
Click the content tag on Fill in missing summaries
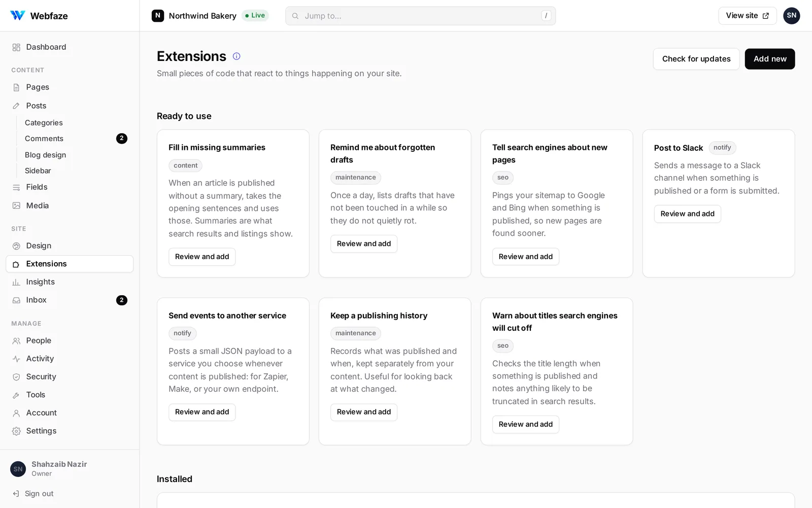pos(185,166)
